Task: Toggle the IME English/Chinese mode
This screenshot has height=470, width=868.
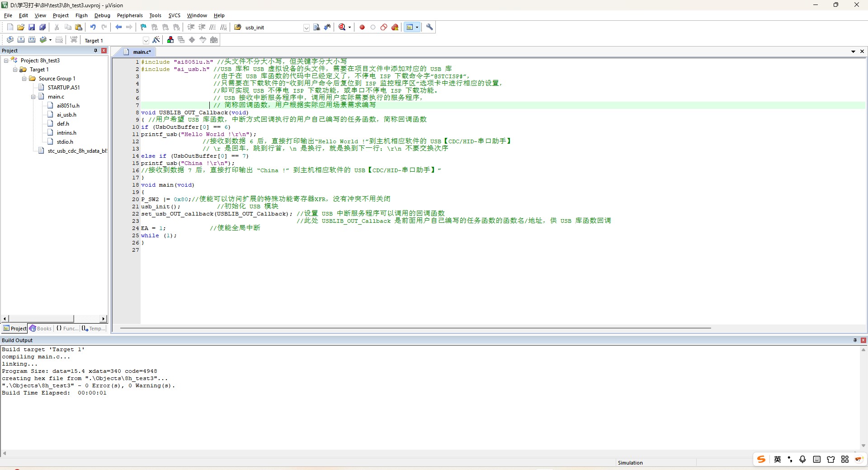Action: (x=778, y=459)
